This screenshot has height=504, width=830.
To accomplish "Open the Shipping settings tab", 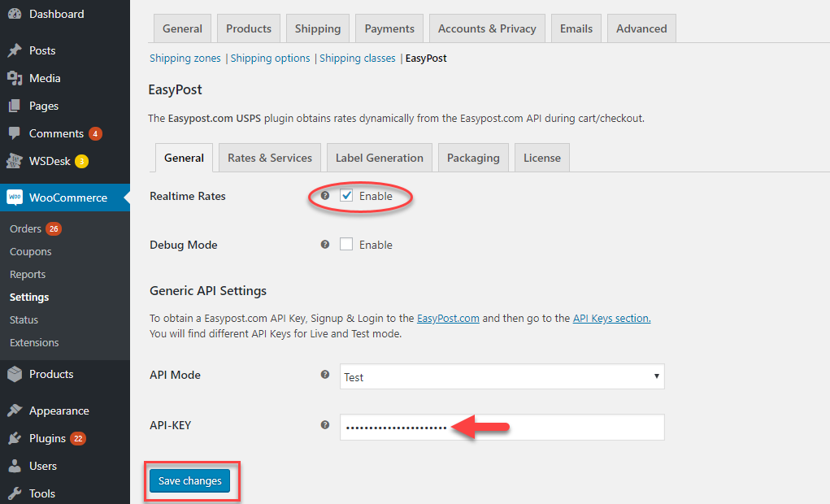I will (x=318, y=28).
